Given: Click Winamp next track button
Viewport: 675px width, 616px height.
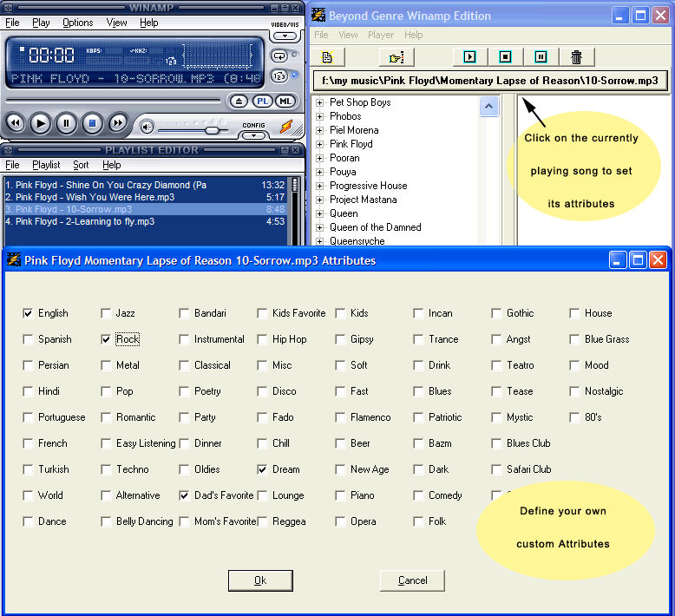Looking at the screenshot, I should pyautogui.click(x=117, y=123).
